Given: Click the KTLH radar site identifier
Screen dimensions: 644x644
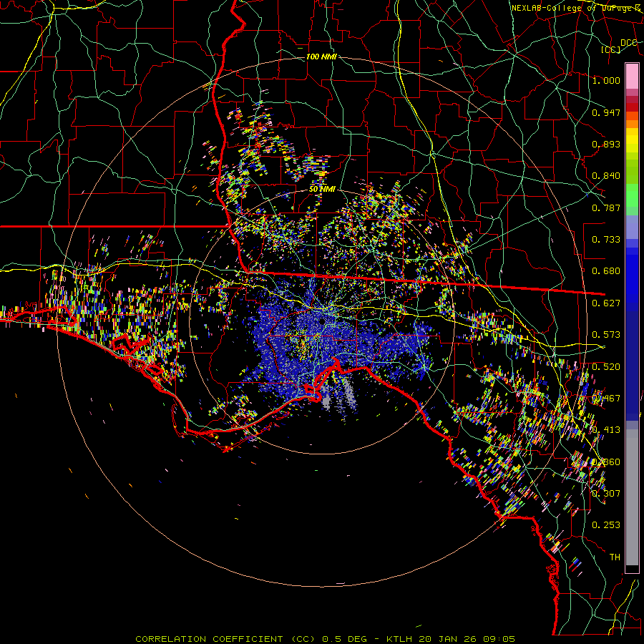Looking at the screenshot, I should 401,639.
